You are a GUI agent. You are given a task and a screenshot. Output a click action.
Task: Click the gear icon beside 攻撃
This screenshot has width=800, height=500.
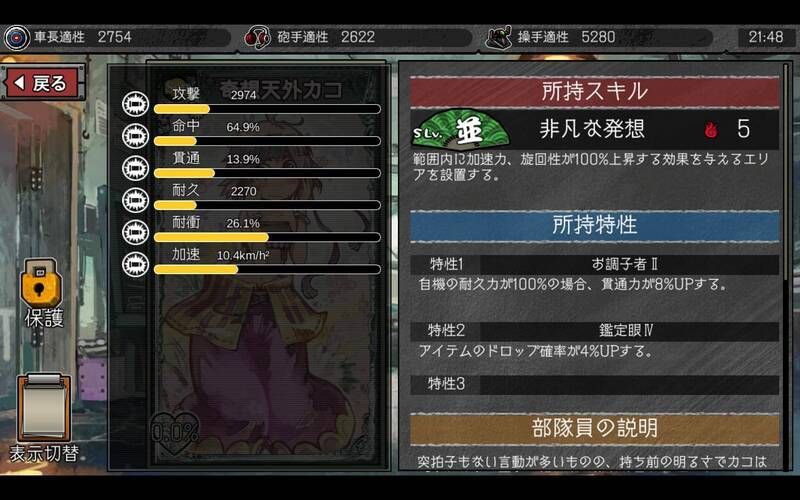point(135,104)
